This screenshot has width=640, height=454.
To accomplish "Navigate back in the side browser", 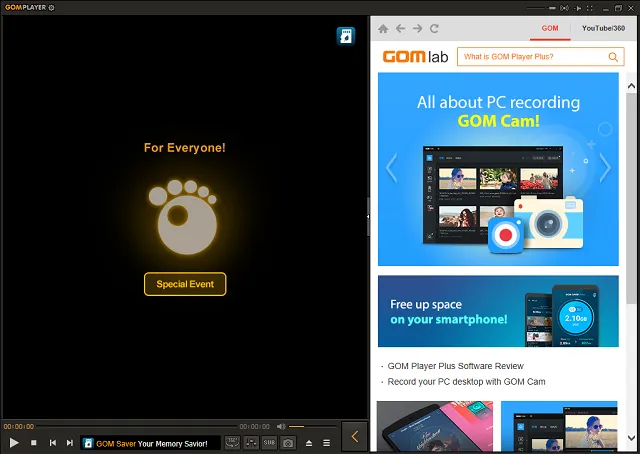I will (x=400, y=29).
